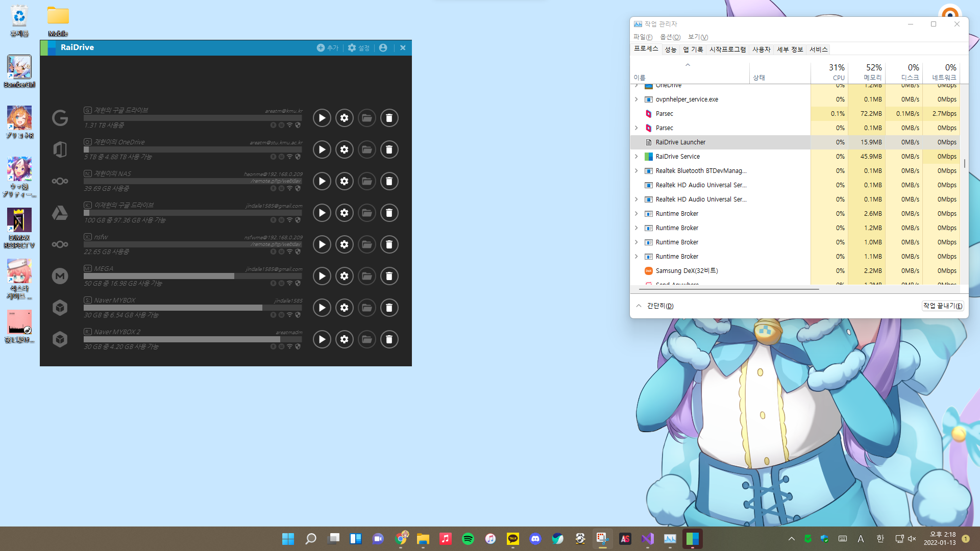Expand the ovpnhelper_service.exe process
Image resolution: width=980 pixels, height=551 pixels.
click(x=636, y=99)
